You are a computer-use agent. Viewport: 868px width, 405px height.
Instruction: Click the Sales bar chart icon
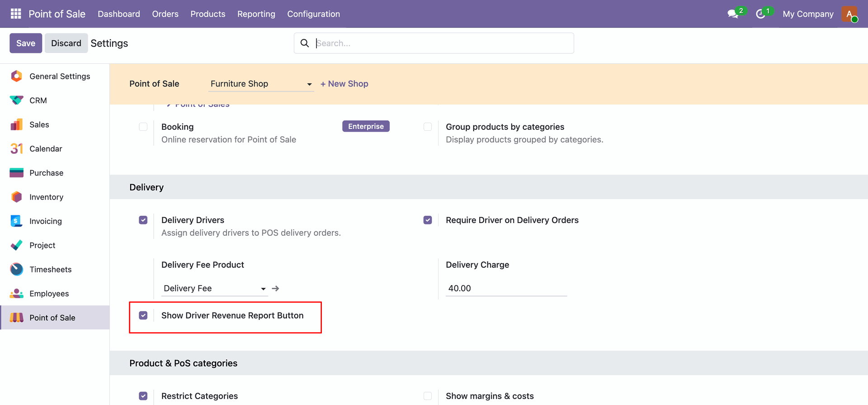16,124
